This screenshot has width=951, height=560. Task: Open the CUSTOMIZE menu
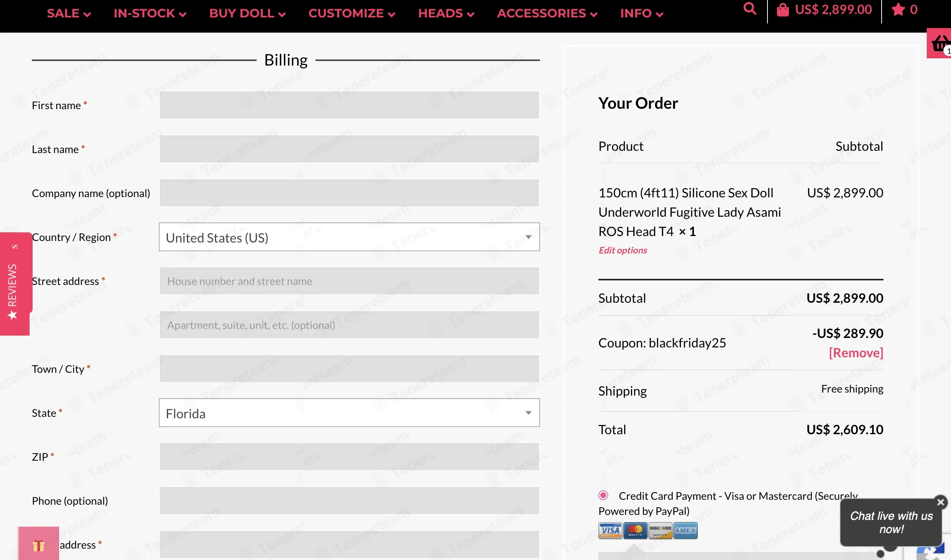(x=352, y=14)
